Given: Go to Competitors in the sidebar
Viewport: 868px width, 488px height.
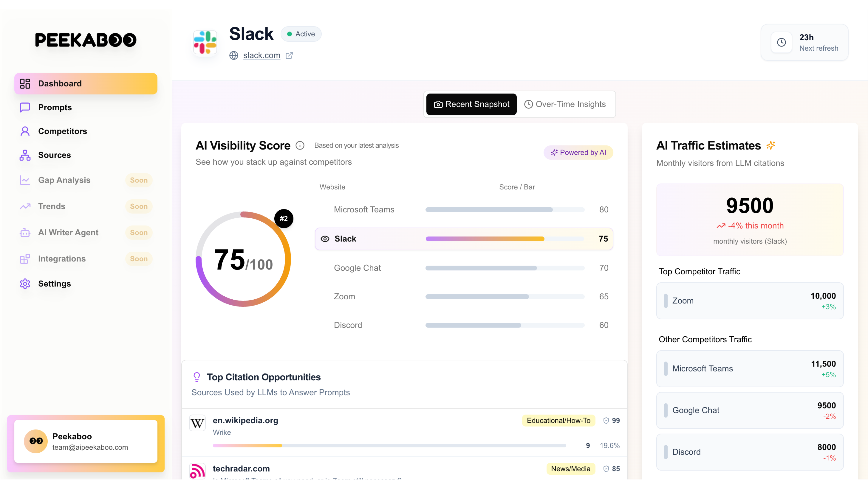Looking at the screenshot, I should click(62, 131).
